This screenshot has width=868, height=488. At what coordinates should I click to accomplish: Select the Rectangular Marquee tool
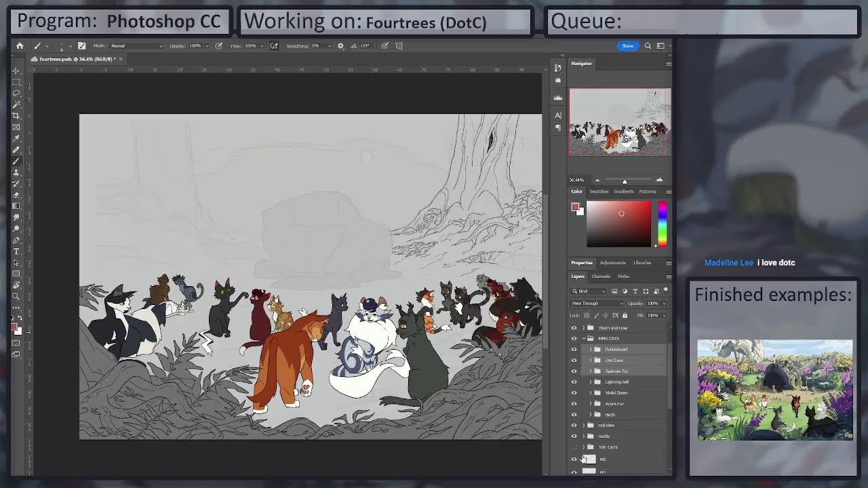pyautogui.click(x=16, y=82)
